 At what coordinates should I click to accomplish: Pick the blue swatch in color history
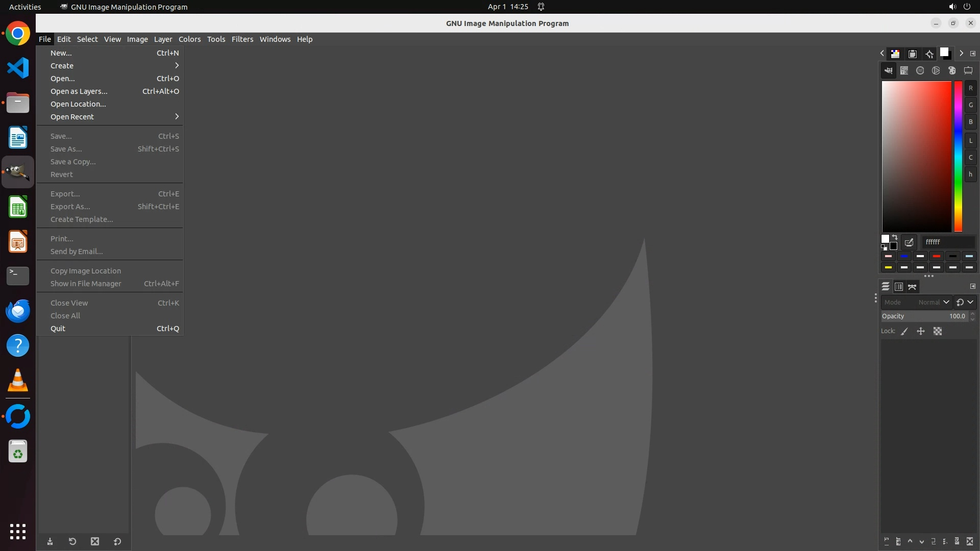pos(904,256)
